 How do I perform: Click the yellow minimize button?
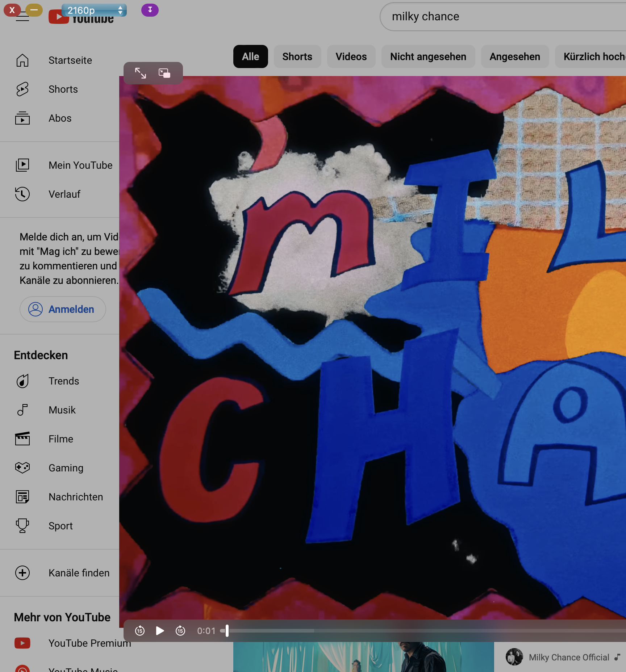coord(34,10)
